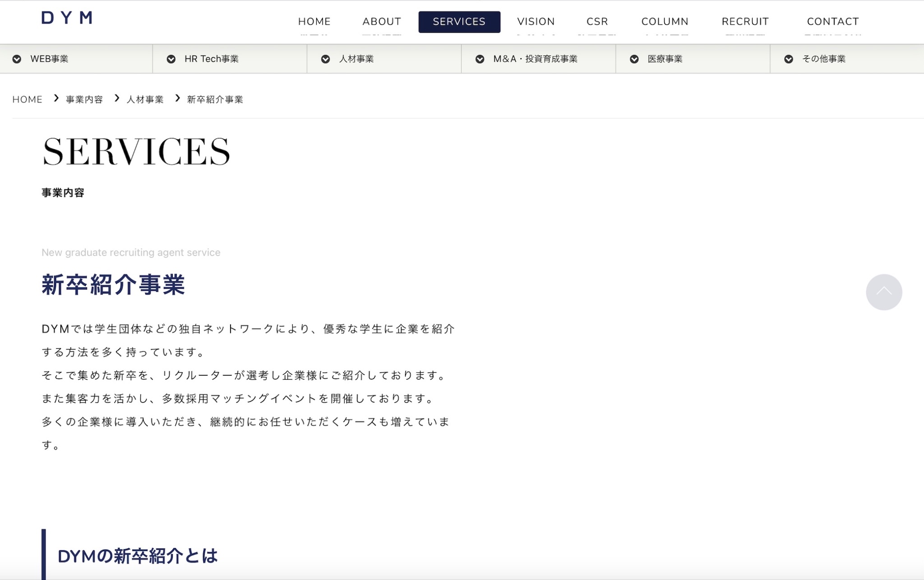Open the CONTACT page

pos(833,22)
